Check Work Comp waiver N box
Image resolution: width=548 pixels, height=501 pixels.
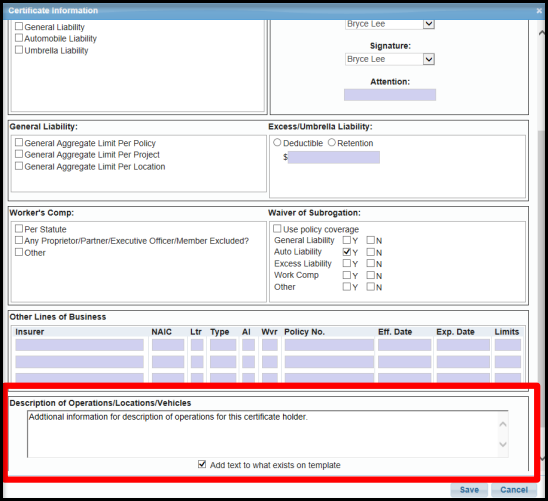pos(370,275)
